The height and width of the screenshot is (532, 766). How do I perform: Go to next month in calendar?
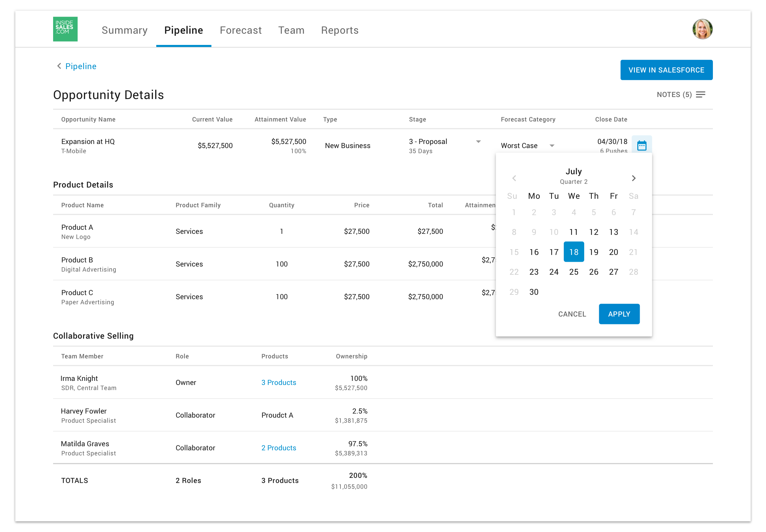pyautogui.click(x=634, y=178)
